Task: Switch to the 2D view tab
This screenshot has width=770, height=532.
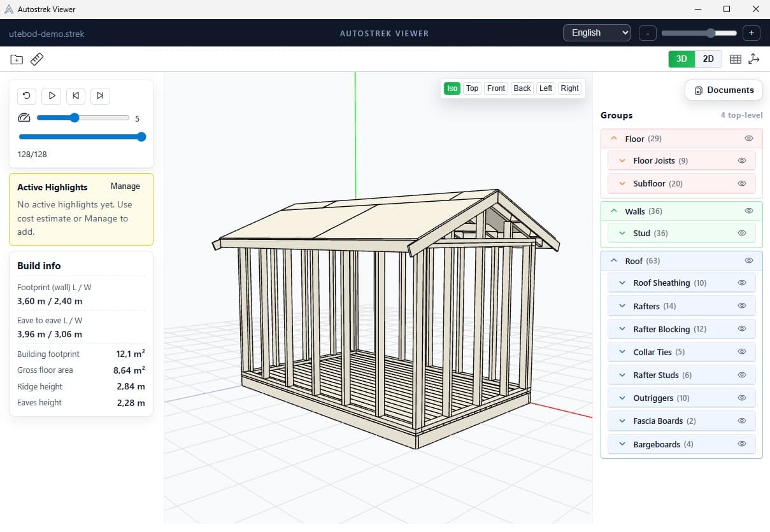Action: (x=708, y=59)
